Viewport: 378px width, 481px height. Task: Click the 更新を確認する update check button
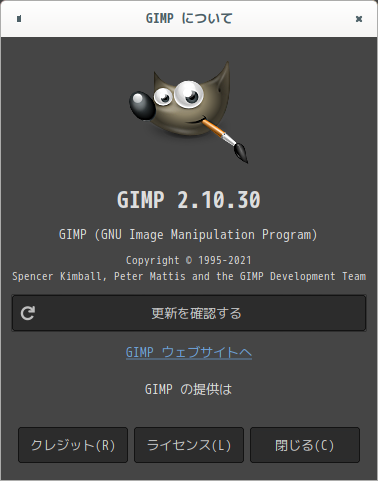tap(189, 313)
